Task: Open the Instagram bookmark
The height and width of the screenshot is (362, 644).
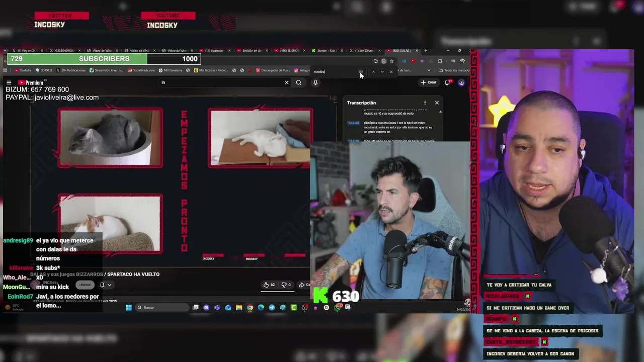Action: 303,70
